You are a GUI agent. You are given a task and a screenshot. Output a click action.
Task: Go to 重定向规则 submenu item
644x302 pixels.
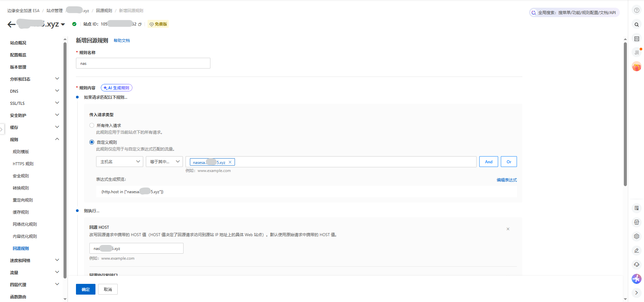coord(23,200)
